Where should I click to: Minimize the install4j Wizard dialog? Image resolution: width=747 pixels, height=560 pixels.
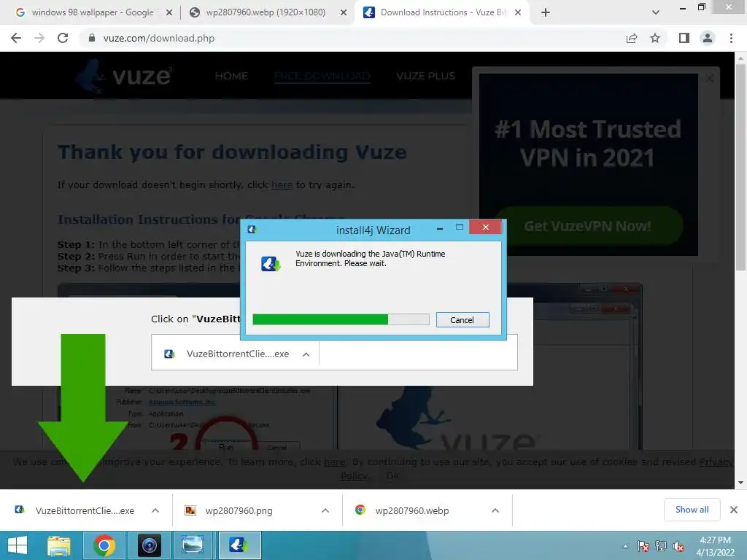point(440,228)
